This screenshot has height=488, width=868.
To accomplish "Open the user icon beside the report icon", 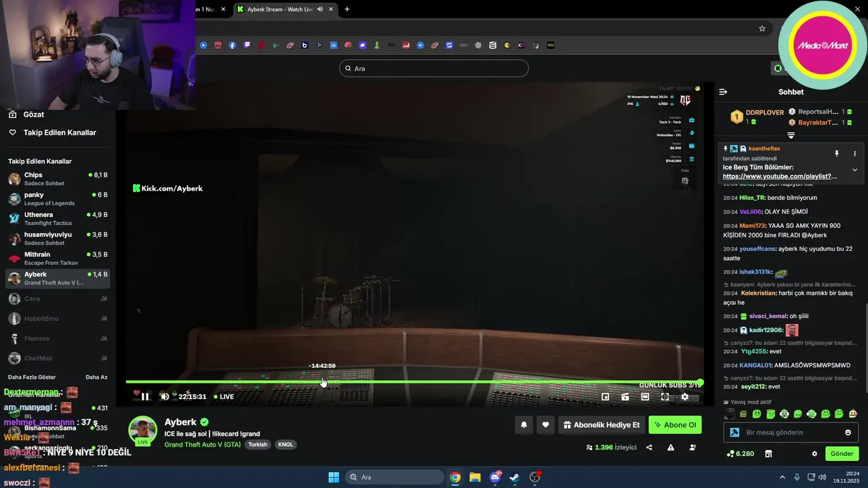I will (692, 447).
